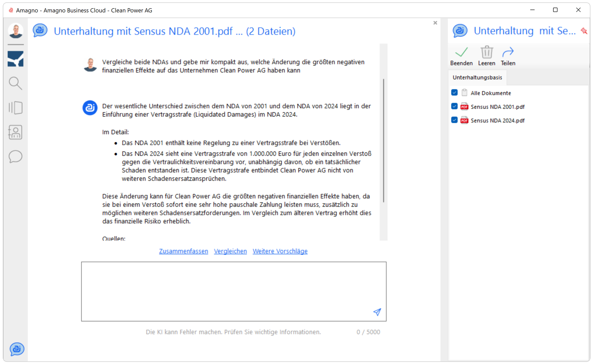Viewport: 593px width, 364px height.
Task: Open the contacts stamp icon in sidebar
Action: 15,132
